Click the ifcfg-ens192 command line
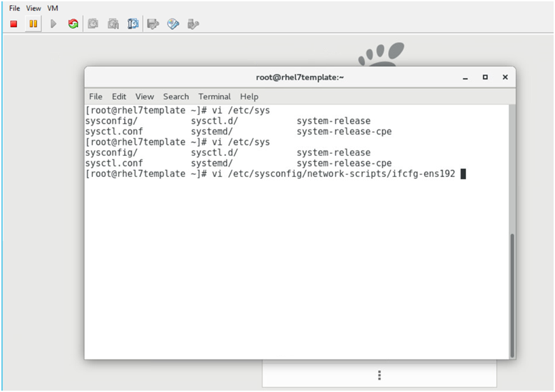Viewport: 555px width, 392px height. (x=275, y=174)
